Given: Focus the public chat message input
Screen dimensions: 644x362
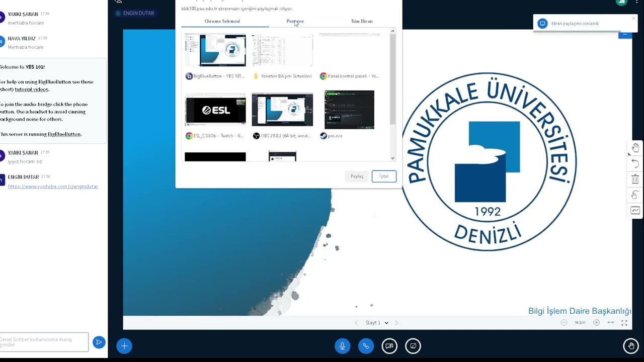Looking at the screenshot, I should (x=43, y=342).
